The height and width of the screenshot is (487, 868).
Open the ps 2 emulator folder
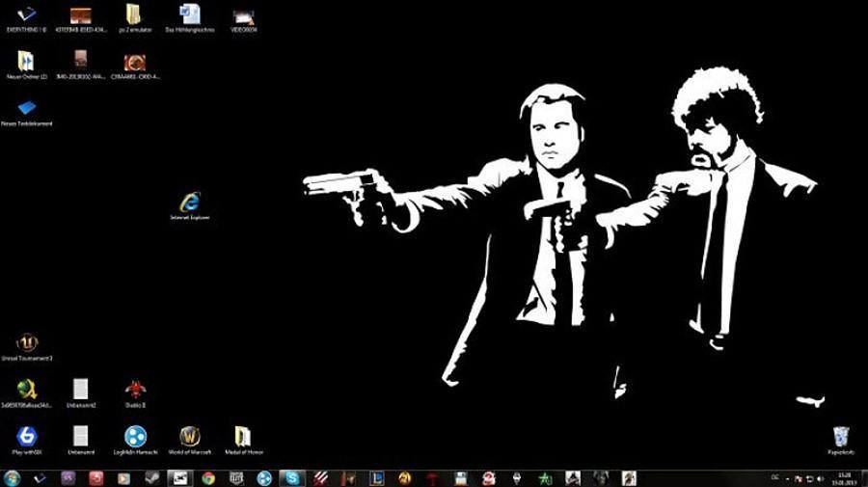[x=134, y=15]
